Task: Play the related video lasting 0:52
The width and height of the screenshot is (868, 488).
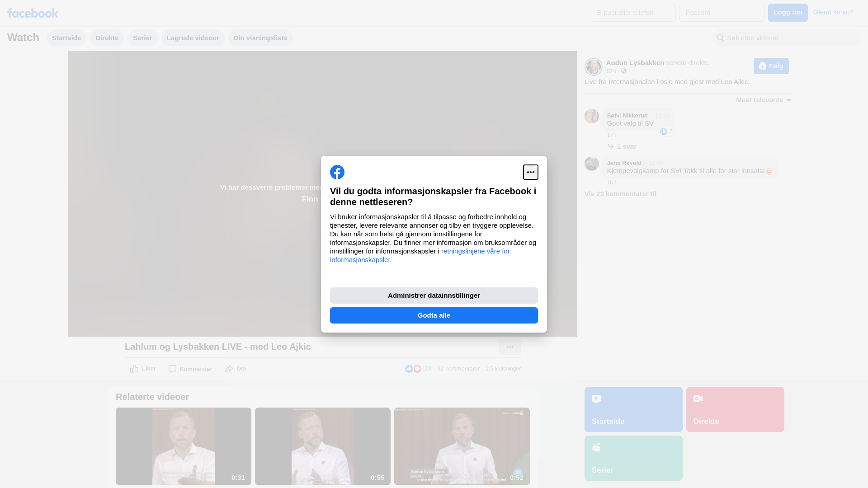Action: [462, 446]
